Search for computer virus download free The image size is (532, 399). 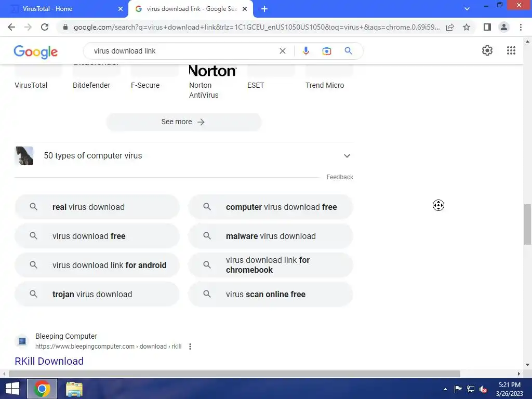click(x=271, y=207)
